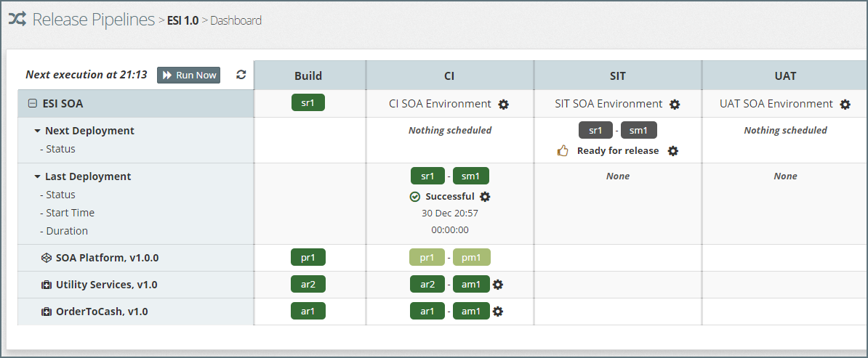Collapse the Next Deployment section

[37, 131]
